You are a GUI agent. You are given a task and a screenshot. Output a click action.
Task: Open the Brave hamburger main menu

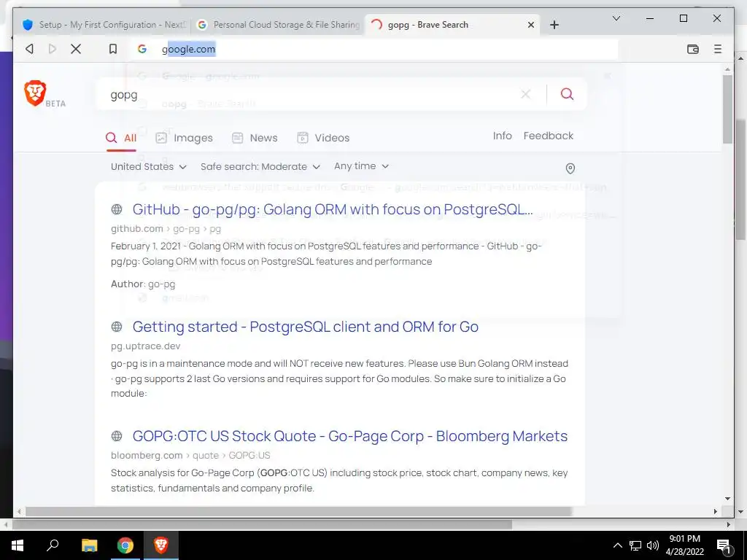pyautogui.click(x=718, y=49)
